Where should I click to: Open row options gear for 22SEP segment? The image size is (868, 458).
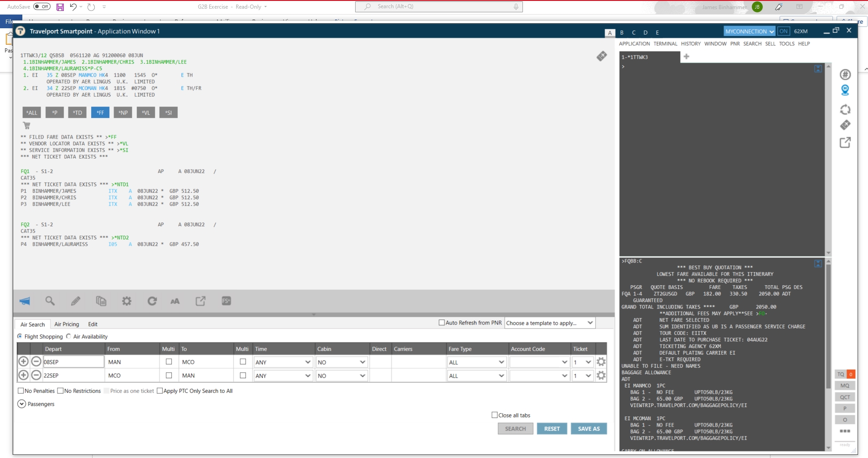[601, 376]
